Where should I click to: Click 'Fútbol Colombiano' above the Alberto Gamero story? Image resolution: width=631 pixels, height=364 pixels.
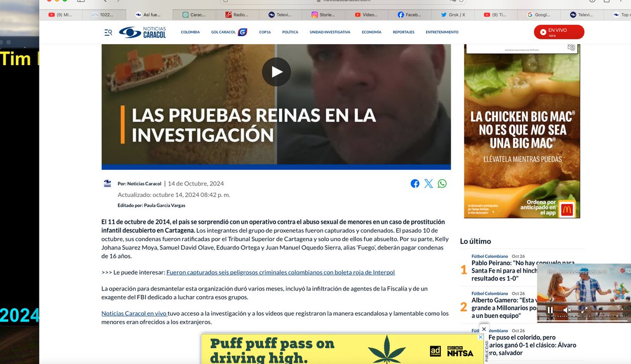pyautogui.click(x=490, y=294)
